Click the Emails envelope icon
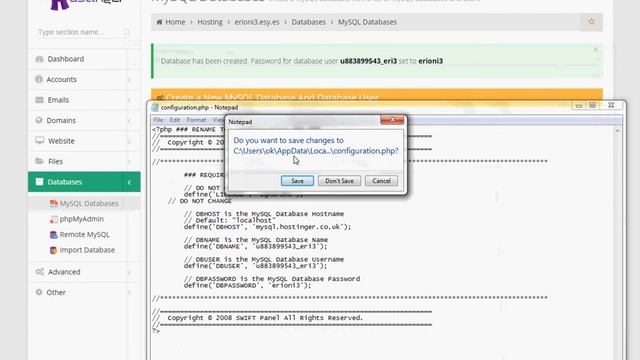Viewport: 640px width, 360px height. coord(39,100)
